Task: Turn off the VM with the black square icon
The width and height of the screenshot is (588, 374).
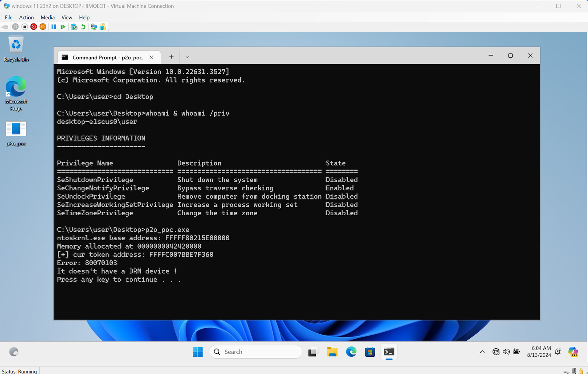Action: tap(25, 27)
